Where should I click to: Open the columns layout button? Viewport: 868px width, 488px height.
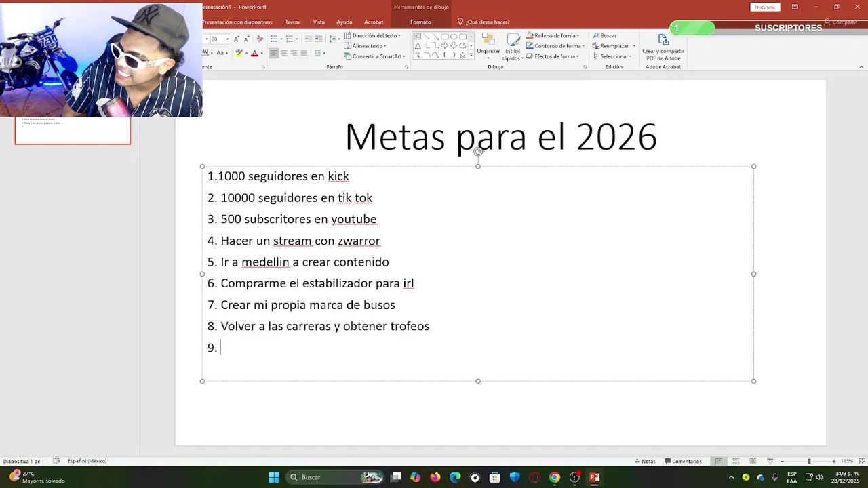[x=319, y=53]
